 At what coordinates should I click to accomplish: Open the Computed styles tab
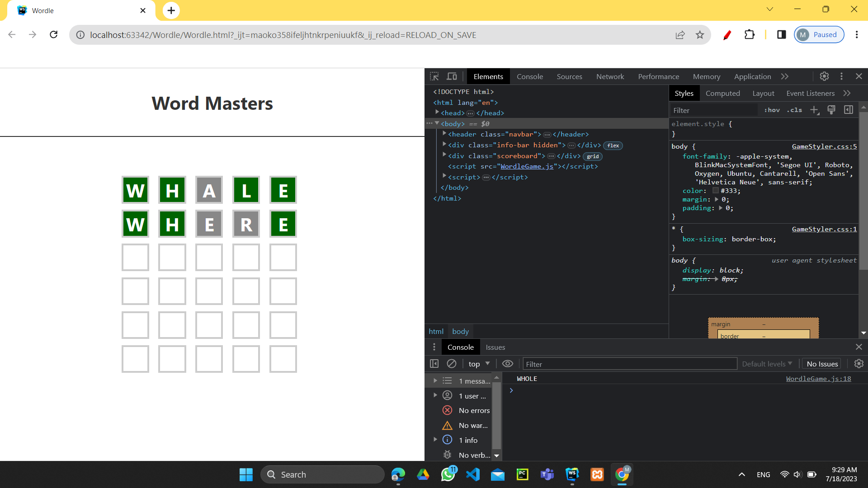[x=722, y=93]
